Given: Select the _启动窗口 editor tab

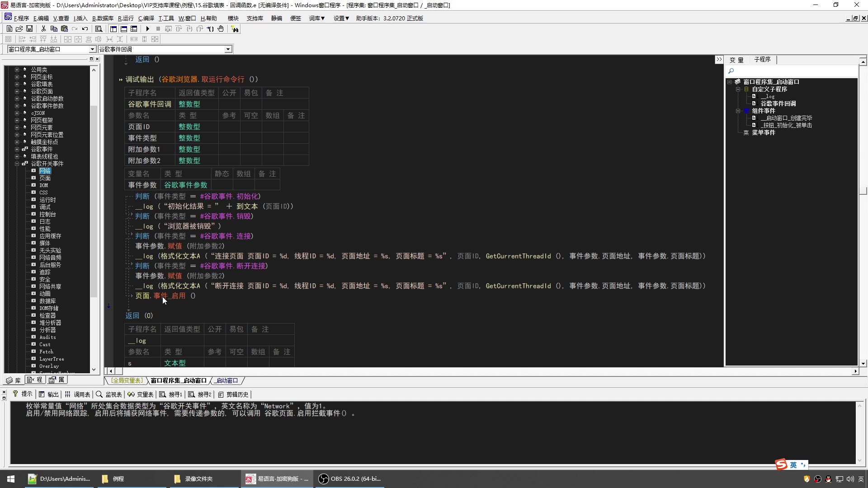Looking at the screenshot, I should point(227,380).
